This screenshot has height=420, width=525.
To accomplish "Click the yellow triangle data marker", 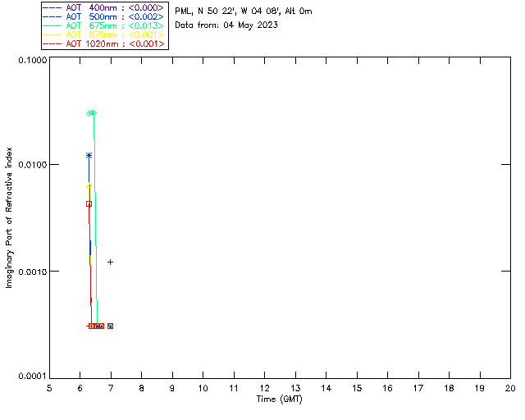I will coord(89,185).
